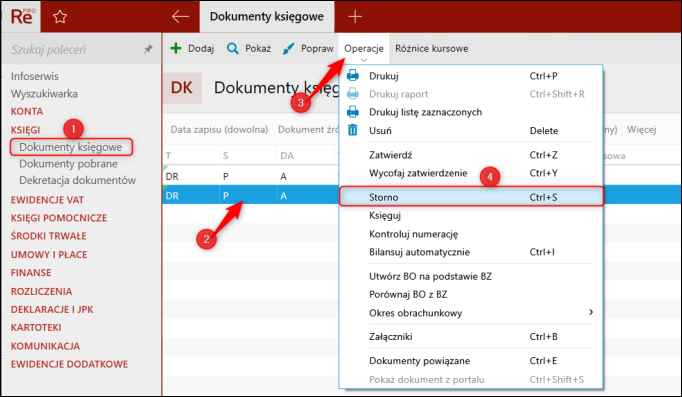This screenshot has height=397, width=682.
Task: Click the Szukaj poleceń search field
Action: coord(74,50)
